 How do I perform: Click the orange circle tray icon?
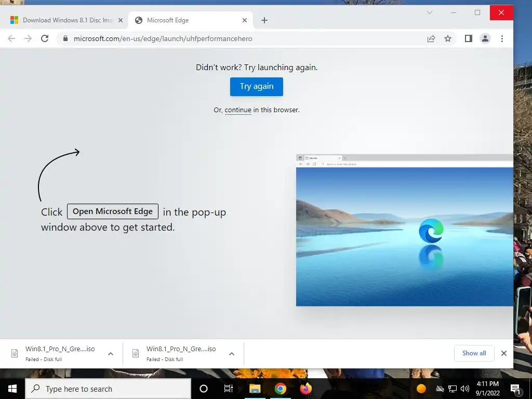[421, 389]
